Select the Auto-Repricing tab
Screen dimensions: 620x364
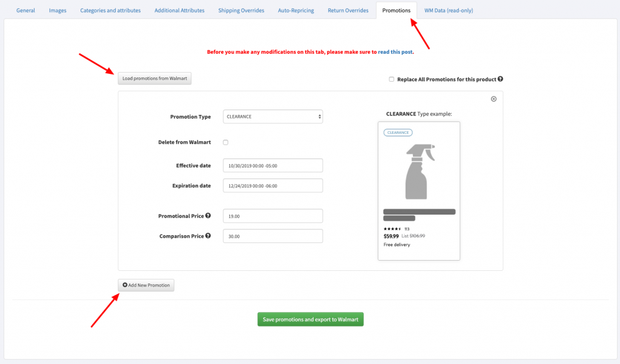[295, 10]
